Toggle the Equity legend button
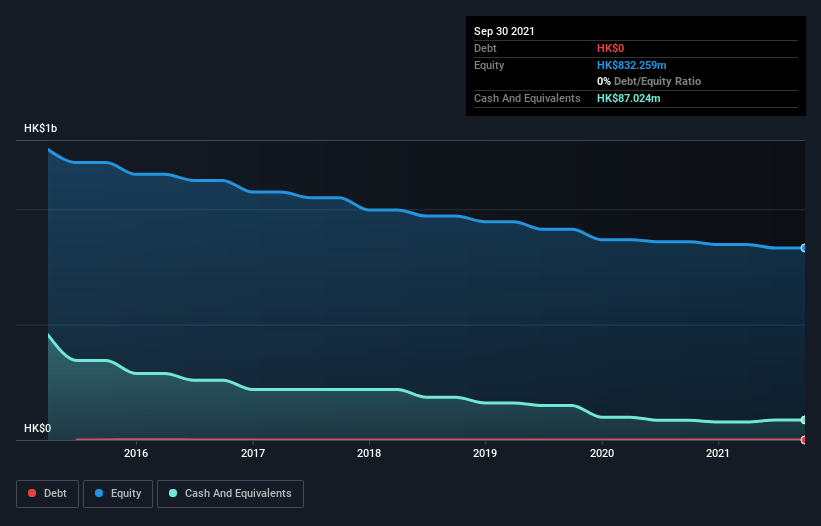Viewport: 821px width, 526px height. [x=118, y=494]
